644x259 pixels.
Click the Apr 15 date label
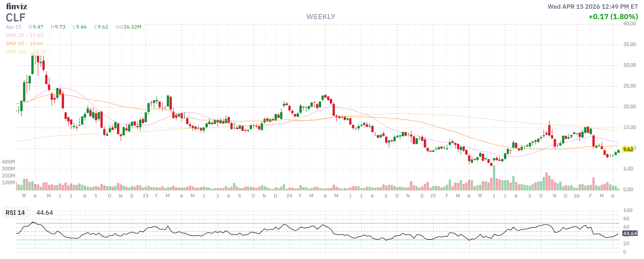point(14,27)
